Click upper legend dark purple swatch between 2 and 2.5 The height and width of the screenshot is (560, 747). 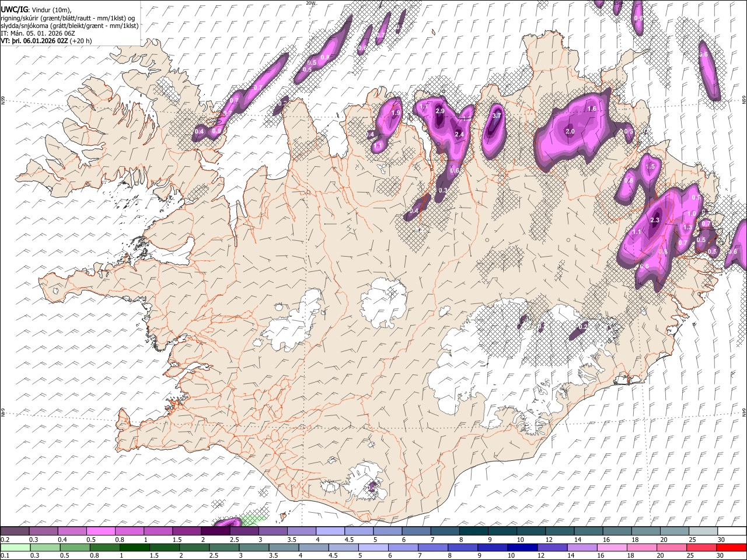215,531
